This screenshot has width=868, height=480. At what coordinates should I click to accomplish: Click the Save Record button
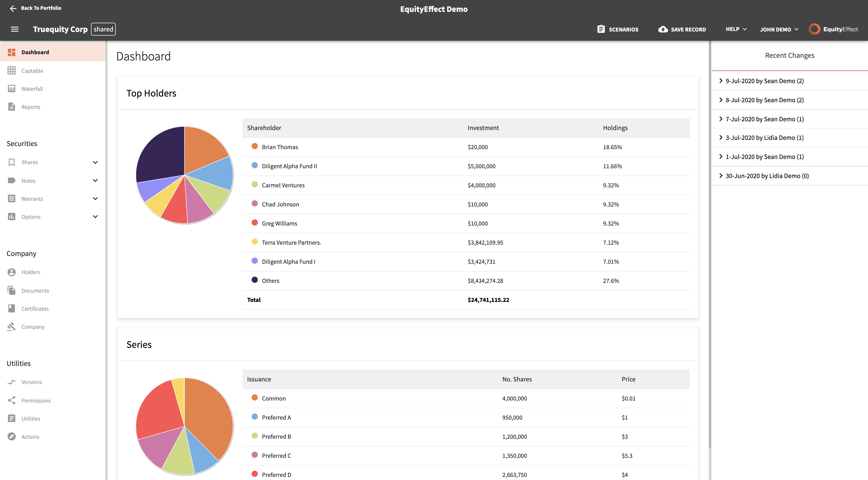click(681, 29)
